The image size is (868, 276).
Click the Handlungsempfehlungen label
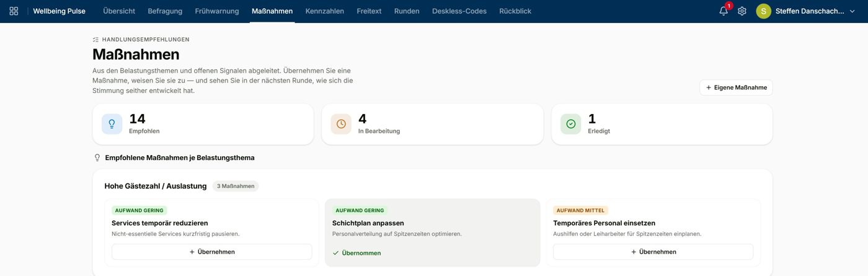click(146, 40)
